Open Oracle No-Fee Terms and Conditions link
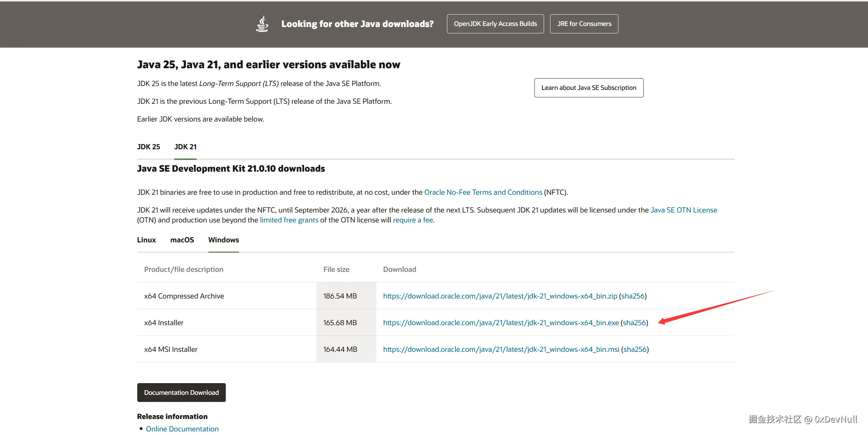The height and width of the screenshot is (435, 868). click(x=483, y=192)
